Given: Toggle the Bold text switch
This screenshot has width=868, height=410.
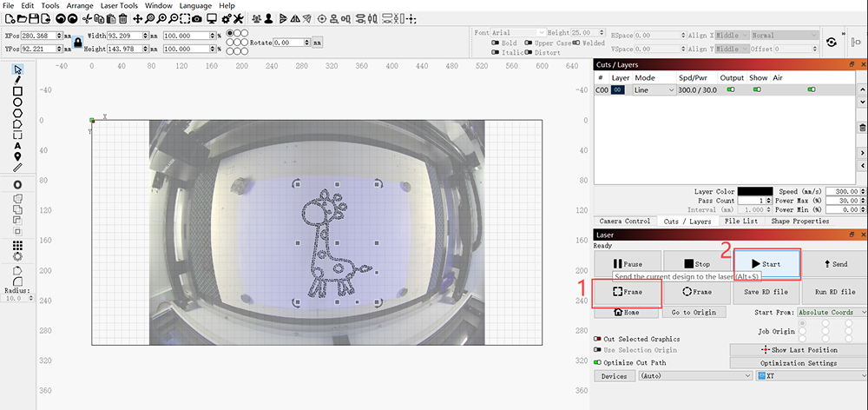Looking at the screenshot, I should [496, 43].
